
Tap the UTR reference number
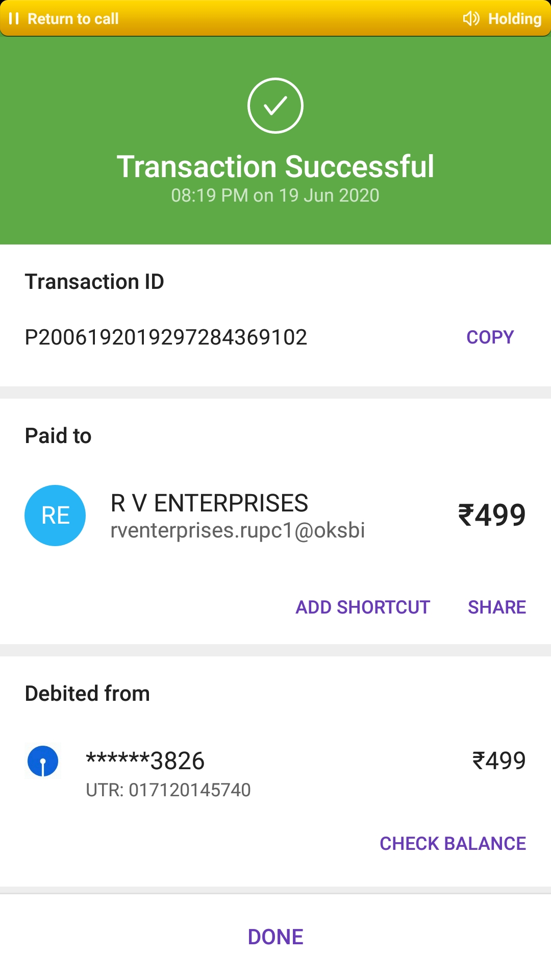click(x=168, y=790)
